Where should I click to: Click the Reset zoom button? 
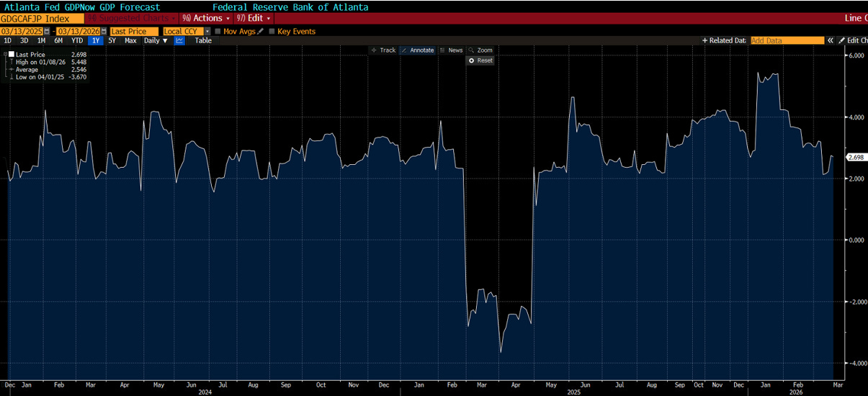480,60
